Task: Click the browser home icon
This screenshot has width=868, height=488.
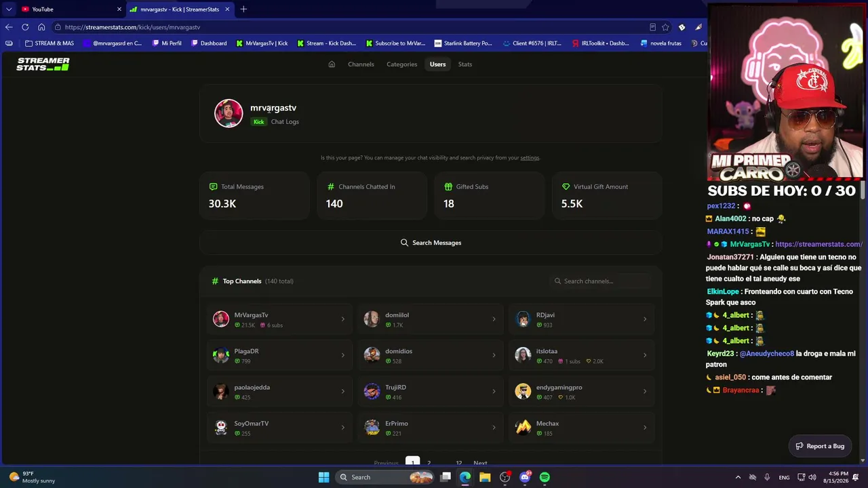Action: click(x=41, y=27)
